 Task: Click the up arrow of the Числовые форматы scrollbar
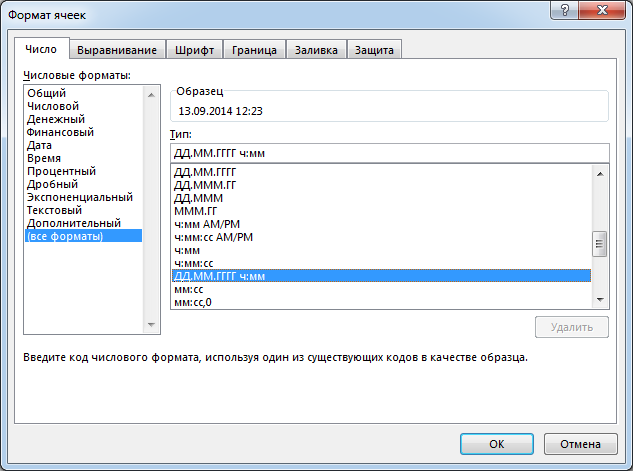click(151, 95)
